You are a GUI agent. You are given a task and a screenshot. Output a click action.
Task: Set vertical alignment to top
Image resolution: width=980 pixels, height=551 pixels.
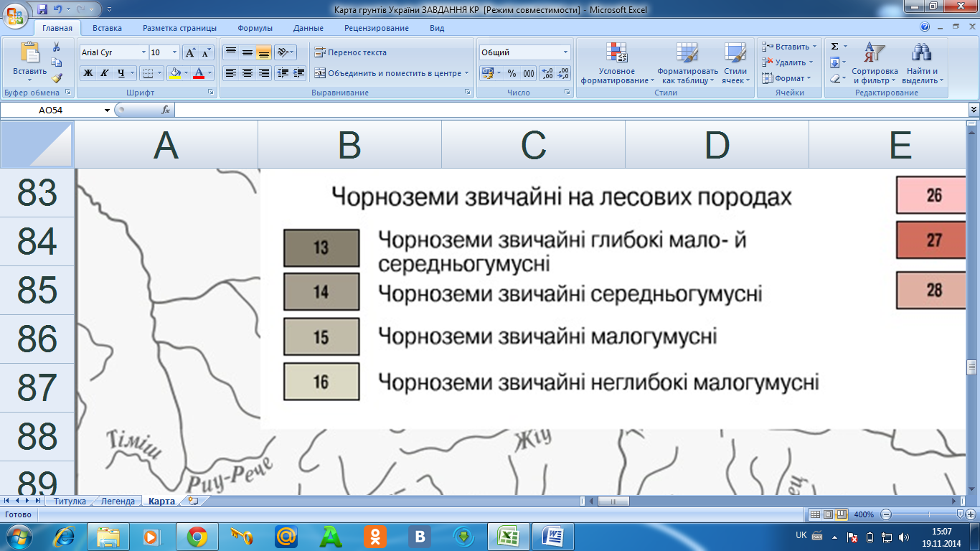(x=230, y=52)
